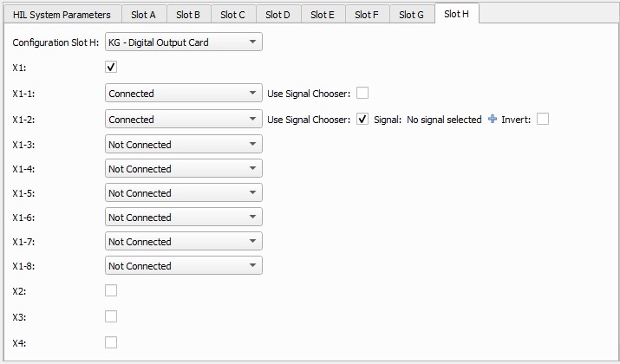Turn on the X4 checkbox
Viewport: 620px width, 364px height.
(111, 342)
